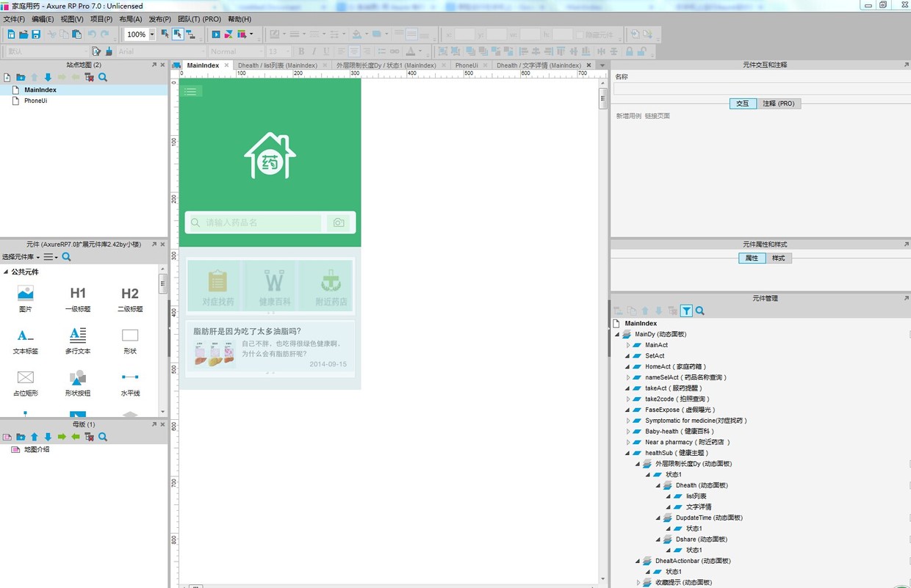Image resolution: width=911 pixels, height=588 pixels.
Task: Pick the H1 一级标题 widget
Action: (x=78, y=300)
